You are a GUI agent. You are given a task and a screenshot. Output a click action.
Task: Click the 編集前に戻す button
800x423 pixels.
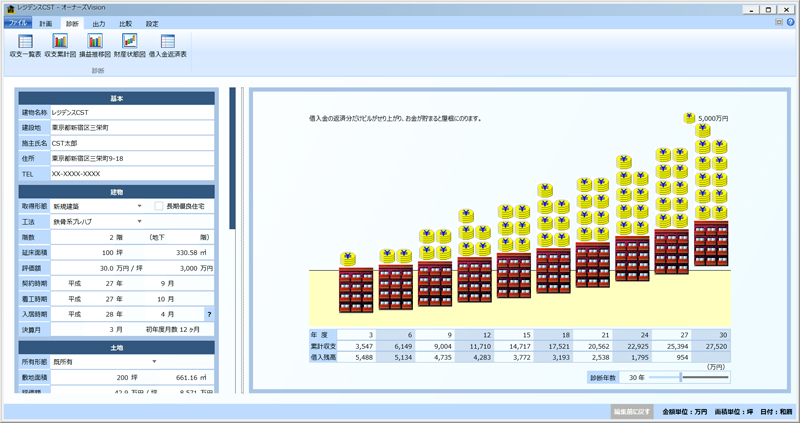coord(632,411)
